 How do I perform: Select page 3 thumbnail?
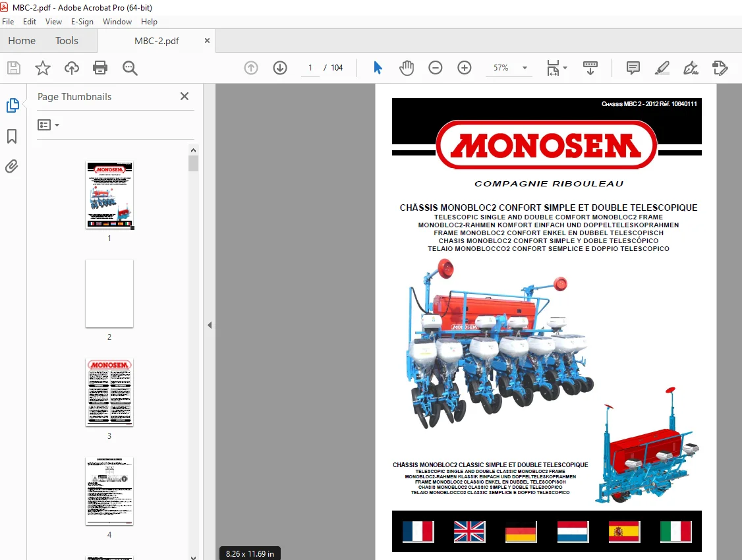click(x=109, y=393)
